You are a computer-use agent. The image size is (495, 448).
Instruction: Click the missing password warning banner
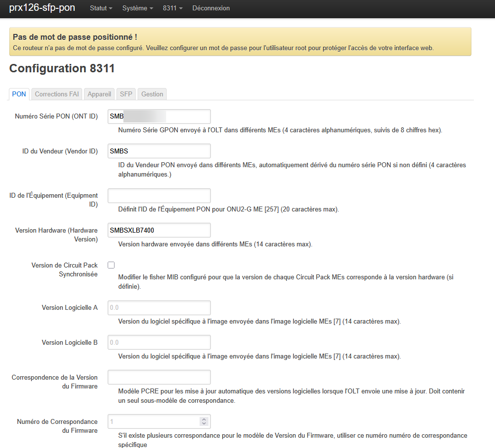[240, 42]
